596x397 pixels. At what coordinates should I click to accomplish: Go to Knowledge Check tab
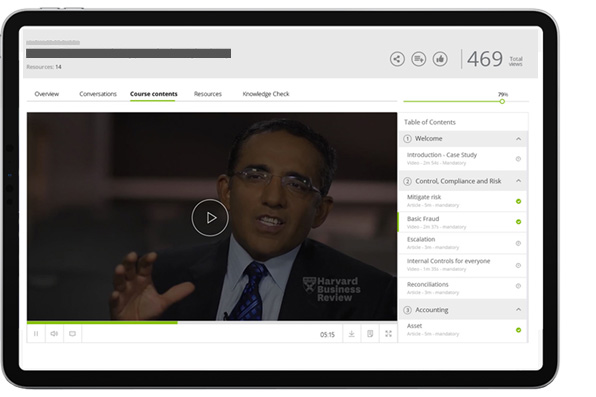(266, 94)
